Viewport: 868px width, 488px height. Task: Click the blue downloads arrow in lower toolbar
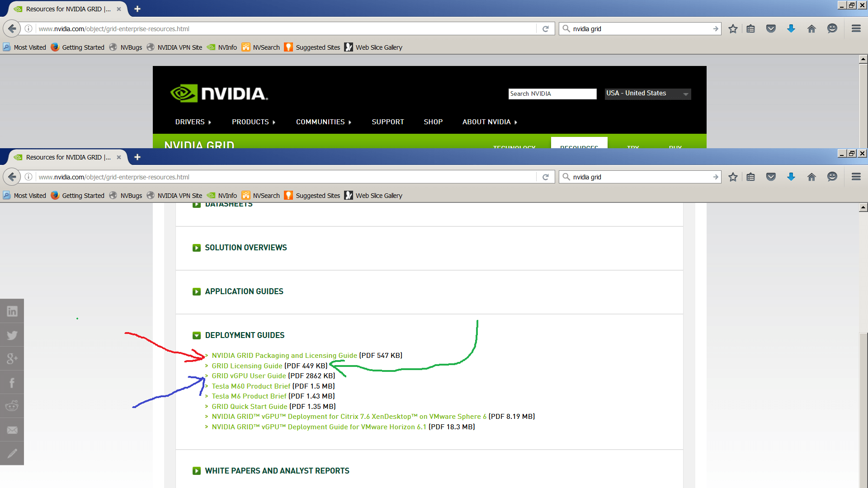791,177
